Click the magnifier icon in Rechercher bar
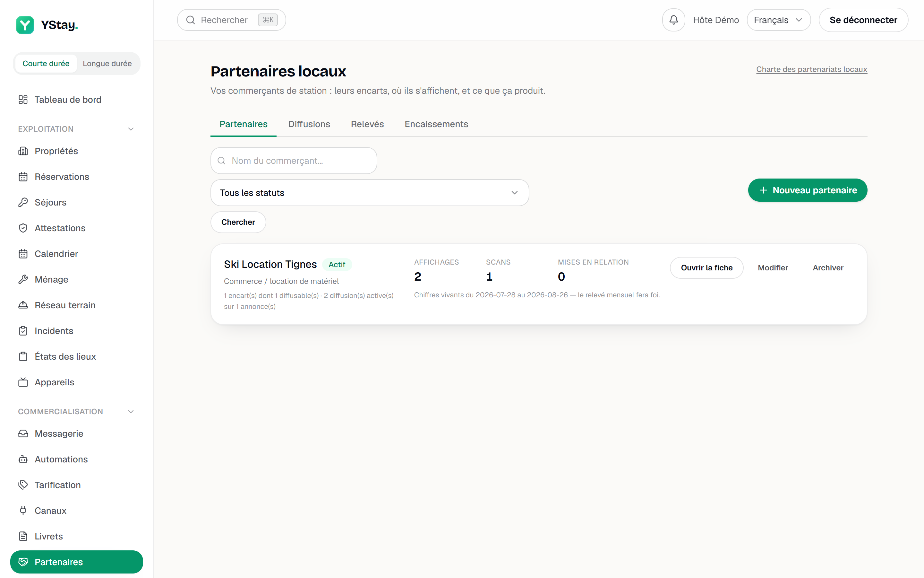 click(191, 20)
